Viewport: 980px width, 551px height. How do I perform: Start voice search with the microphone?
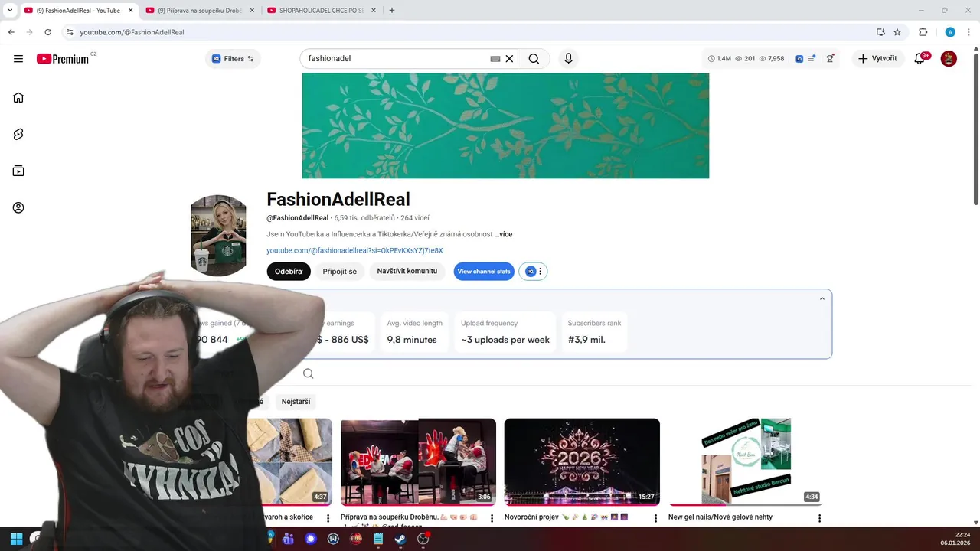coord(568,59)
